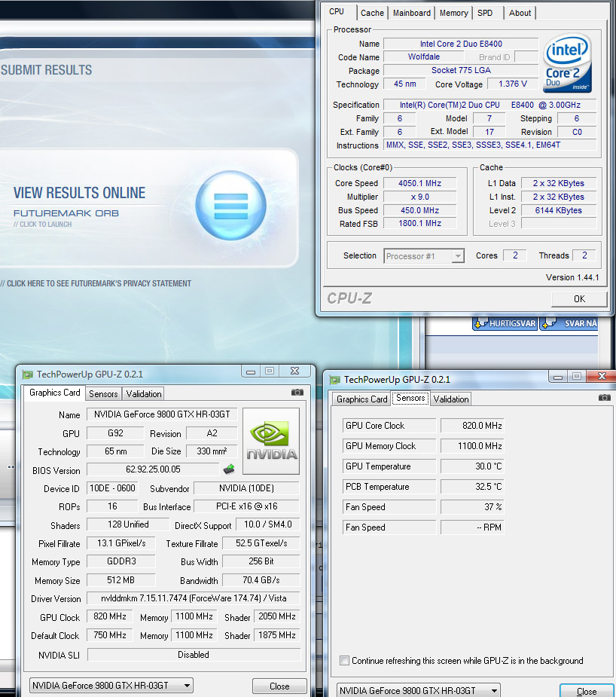
Task: Click BIOS chip icon next to BIOS Version
Action: (229, 469)
